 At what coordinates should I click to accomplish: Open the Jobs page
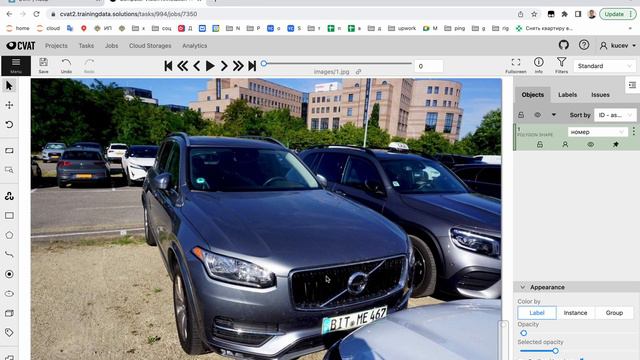click(x=111, y=46)
